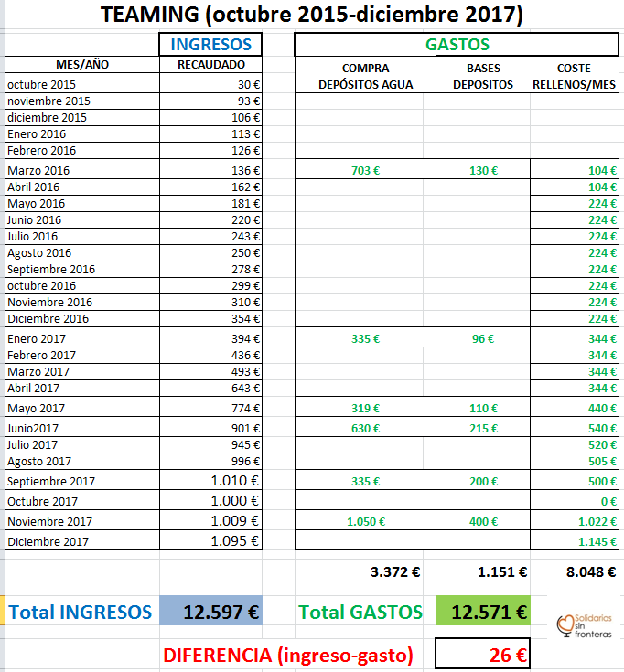Select the 126 € cell for Febrero 2016

tap(210, 151)
